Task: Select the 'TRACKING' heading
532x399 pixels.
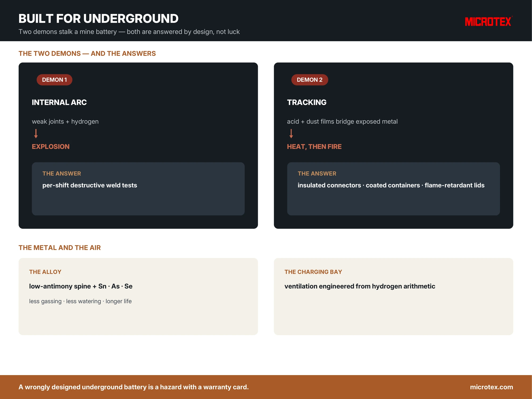Action: pos(307,102)
